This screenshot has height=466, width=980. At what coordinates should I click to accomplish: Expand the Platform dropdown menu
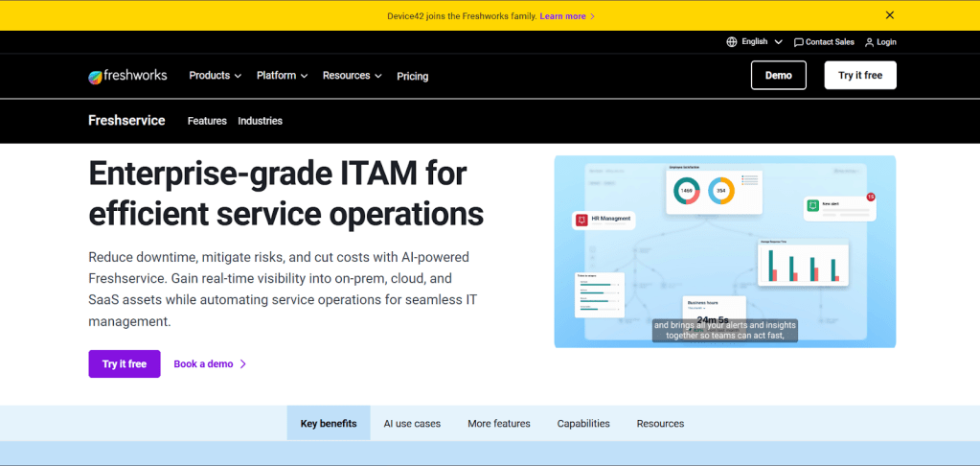click(x=282, y=76)
